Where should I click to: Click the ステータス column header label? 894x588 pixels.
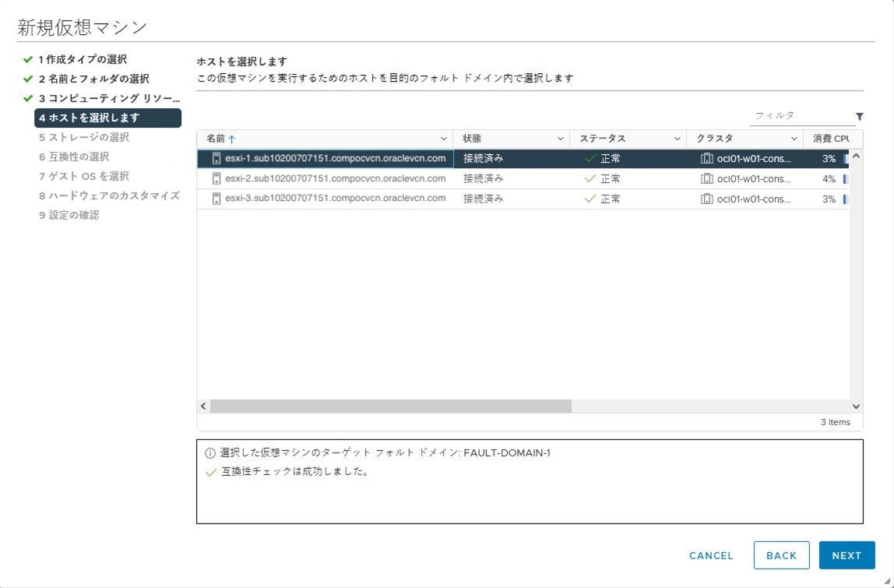[x=603, y=139]
